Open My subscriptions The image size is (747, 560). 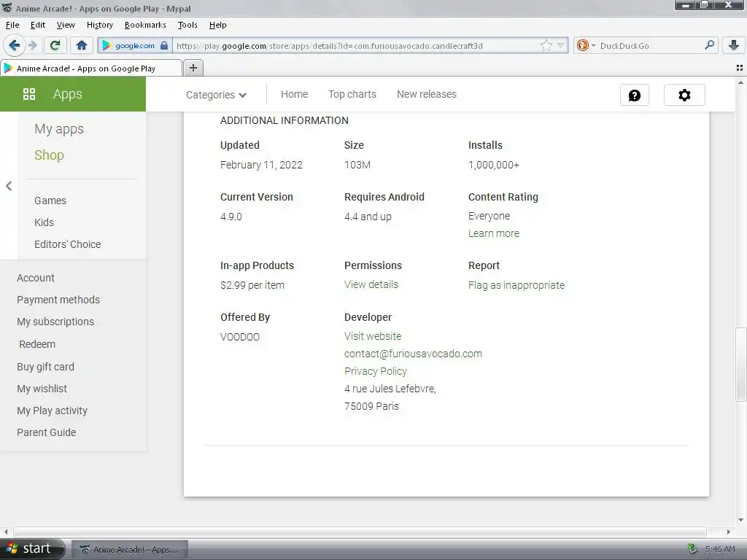pyautogui.click(x=55, y=322)
